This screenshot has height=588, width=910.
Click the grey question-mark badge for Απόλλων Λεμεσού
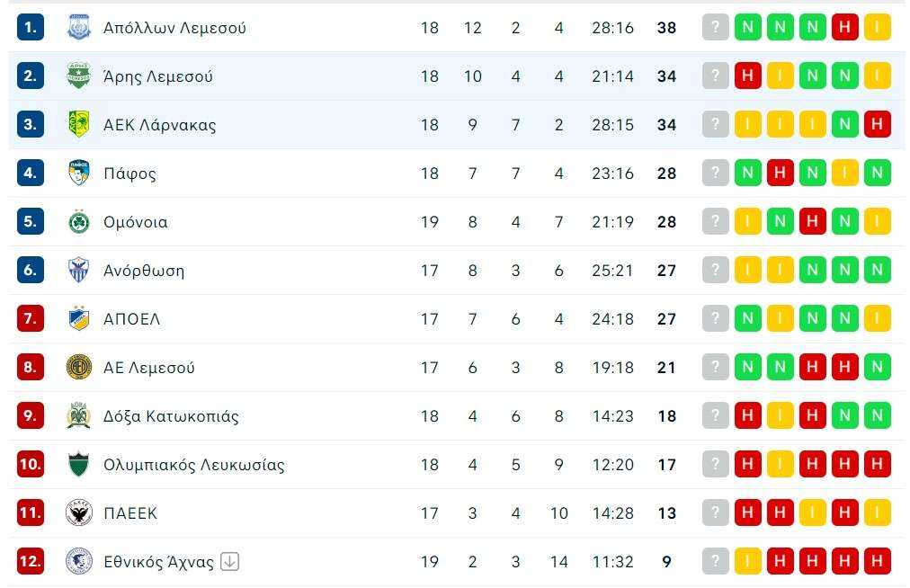click(715, 27)
